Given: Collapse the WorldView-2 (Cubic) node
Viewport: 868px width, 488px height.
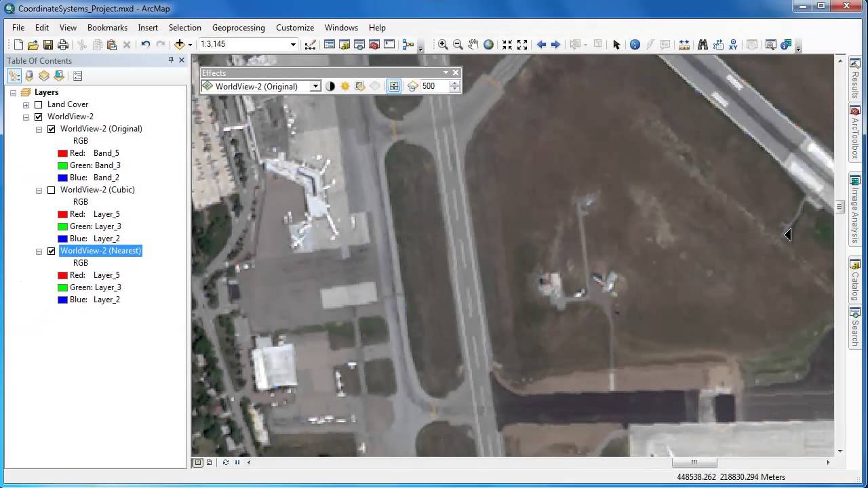Looking at the screenshot, I should (x=39, y=190).
